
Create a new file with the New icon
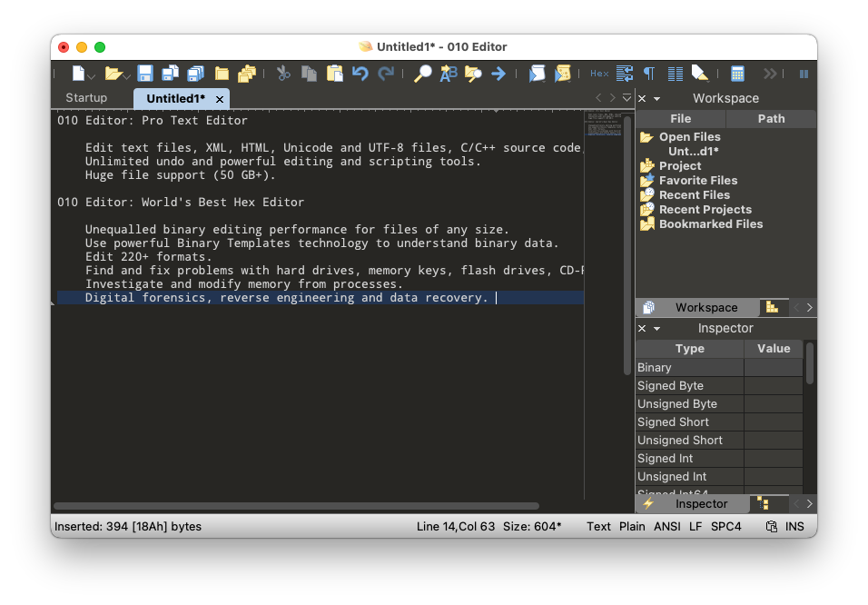tap(78, 74)
